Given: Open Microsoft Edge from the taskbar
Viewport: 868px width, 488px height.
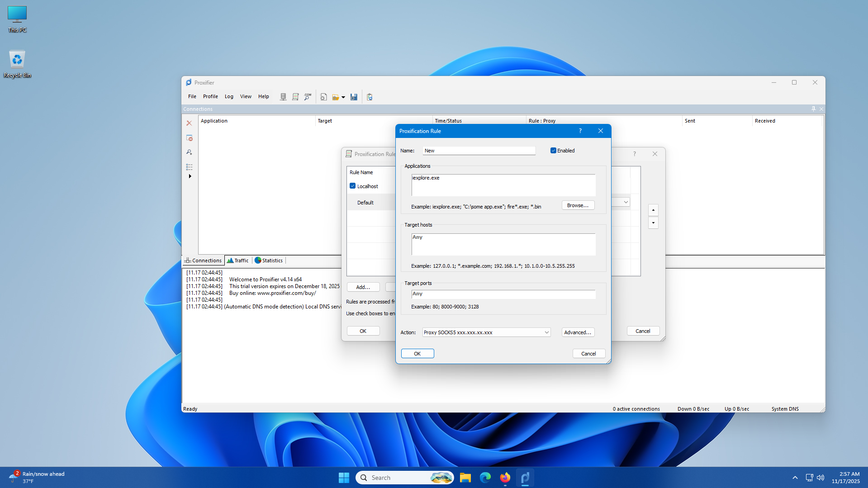Looking at the screenshot, I should 485,478.
